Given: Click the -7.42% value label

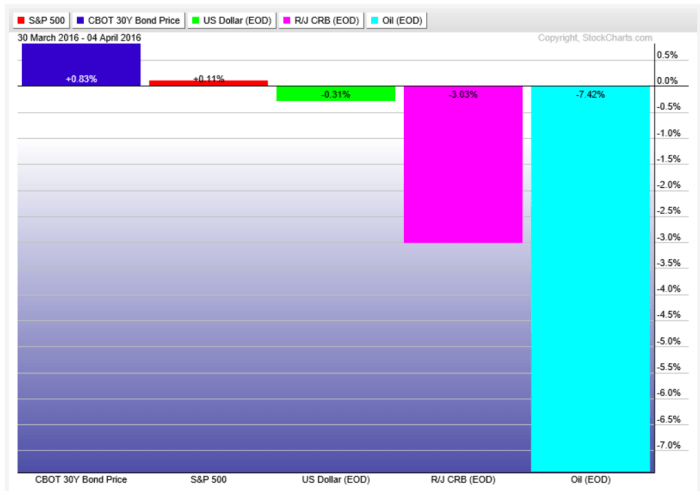Looking at the screenshot, I should pyautogui.click(x=590, y=94).
